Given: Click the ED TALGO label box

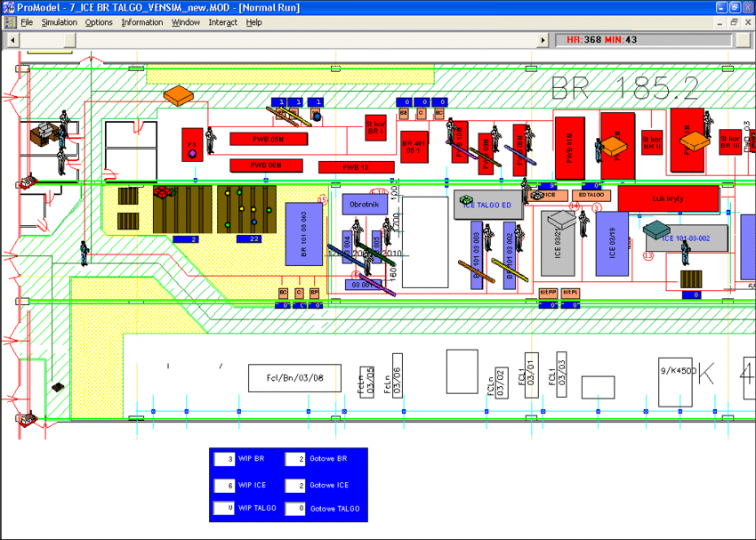Looking at the screenshot, I should click(591, 195).
